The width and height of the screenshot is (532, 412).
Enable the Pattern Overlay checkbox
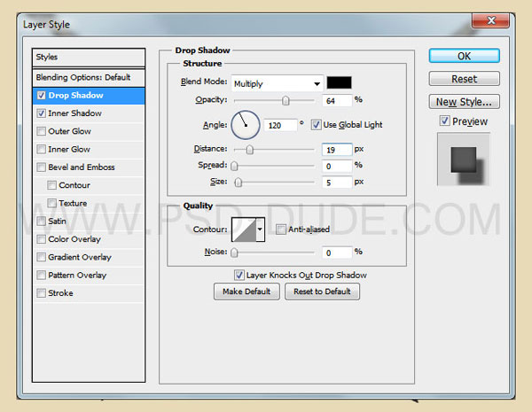click(41, 275)
